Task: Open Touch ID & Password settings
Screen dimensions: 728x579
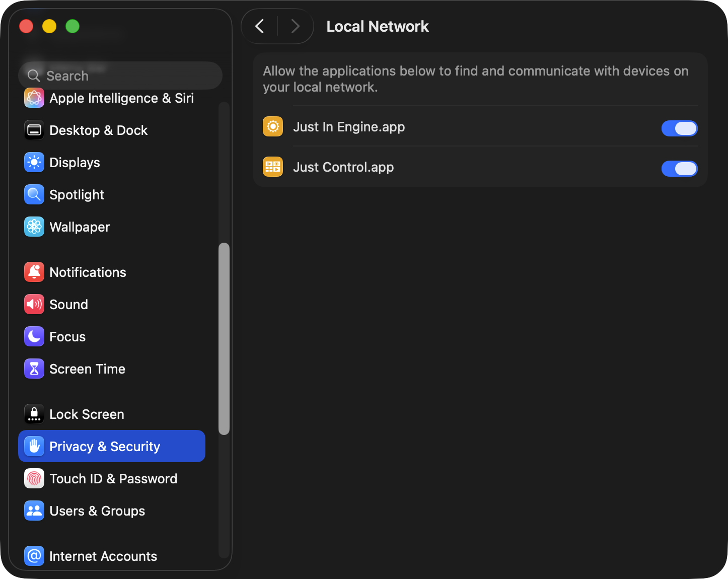Action: point(112,479)
